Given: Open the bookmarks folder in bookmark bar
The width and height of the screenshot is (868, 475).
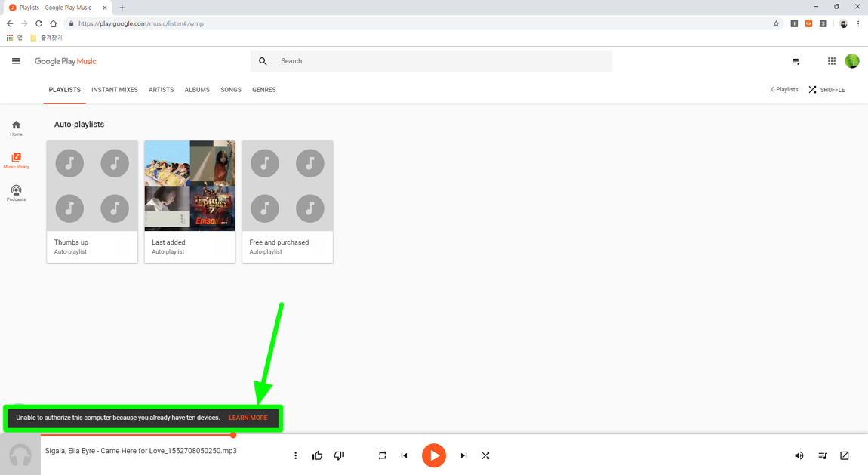Looking at the screenshot, I should [46, 38].
